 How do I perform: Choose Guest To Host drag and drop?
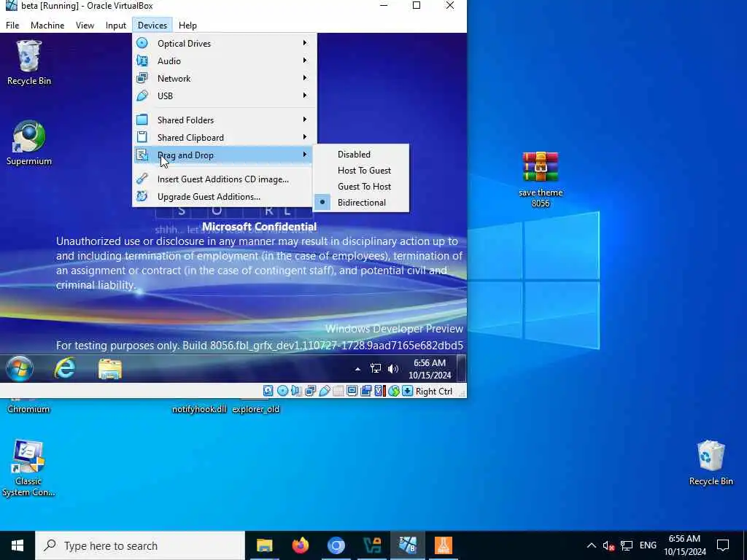coord(360,187)
